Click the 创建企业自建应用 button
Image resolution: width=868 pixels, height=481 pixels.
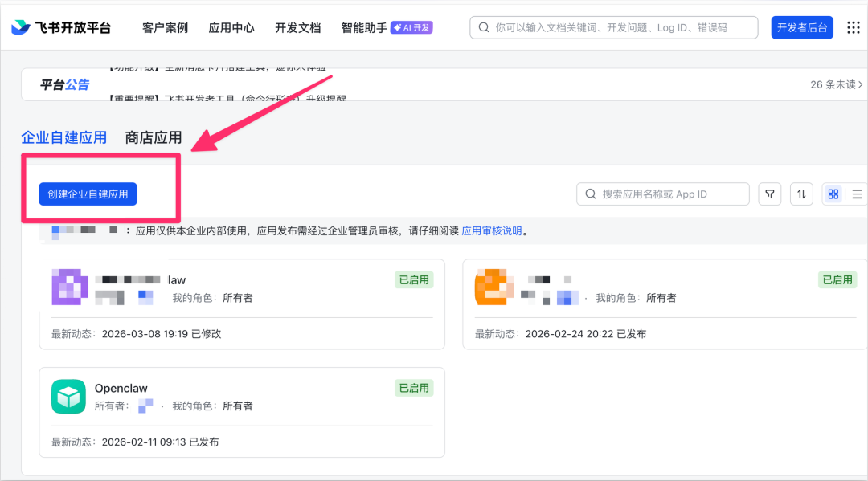[87, 194]
